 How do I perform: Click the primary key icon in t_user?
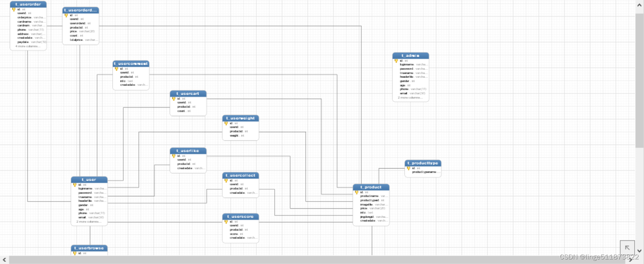[x=75, y=185]
